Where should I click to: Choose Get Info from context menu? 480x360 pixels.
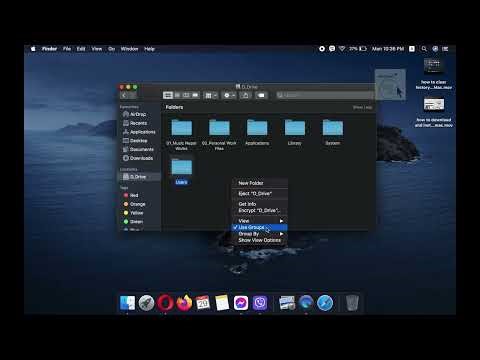(260, 204)
